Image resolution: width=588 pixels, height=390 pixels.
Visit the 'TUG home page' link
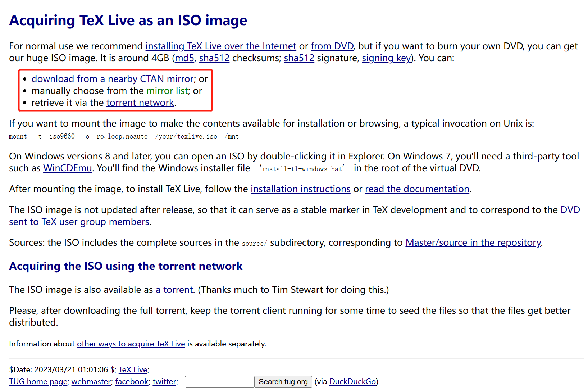(38, 381)
